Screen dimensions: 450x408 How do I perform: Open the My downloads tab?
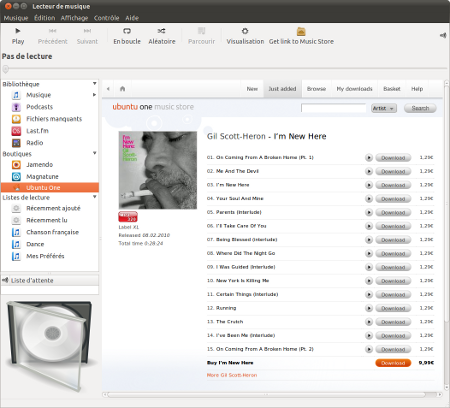(x=354, y=89)
